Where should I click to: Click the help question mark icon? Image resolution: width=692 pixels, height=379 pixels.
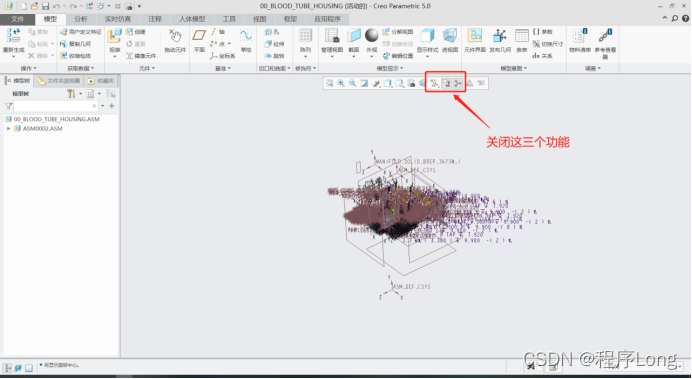(685, 19)
